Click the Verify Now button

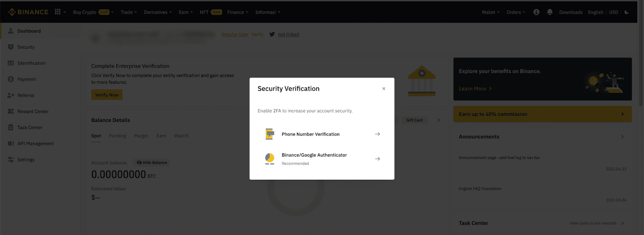tap(107, 95)
